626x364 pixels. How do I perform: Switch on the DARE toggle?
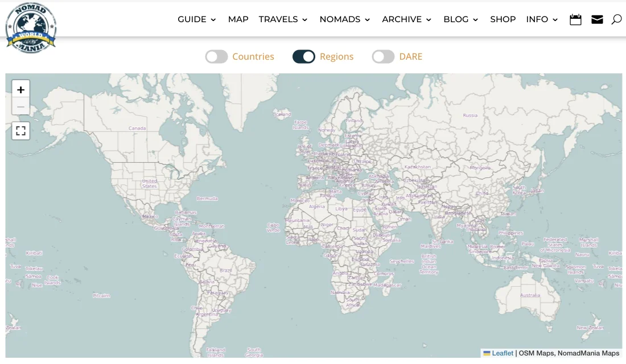point(383,56)
